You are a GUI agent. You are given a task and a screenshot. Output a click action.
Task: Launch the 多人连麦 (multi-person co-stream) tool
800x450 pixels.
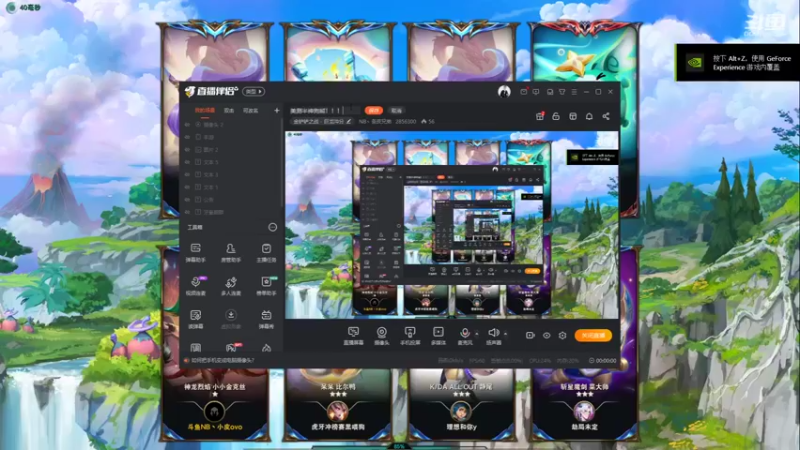point(231,286)
